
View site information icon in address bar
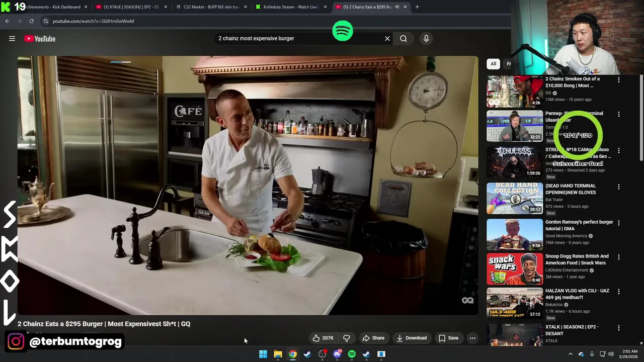coord(46,21)
